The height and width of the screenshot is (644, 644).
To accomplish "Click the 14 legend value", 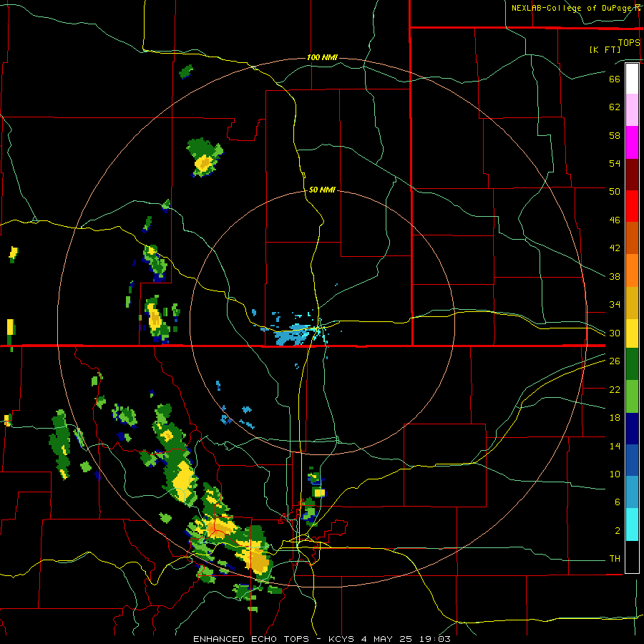I will [x=615, y=446].
